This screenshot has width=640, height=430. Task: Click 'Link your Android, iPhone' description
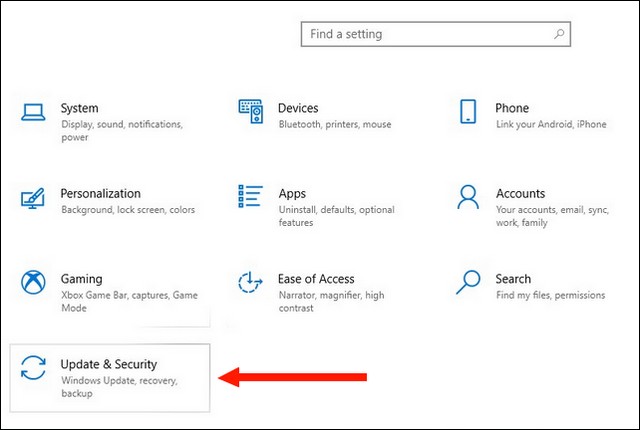[x=551, y=124]
